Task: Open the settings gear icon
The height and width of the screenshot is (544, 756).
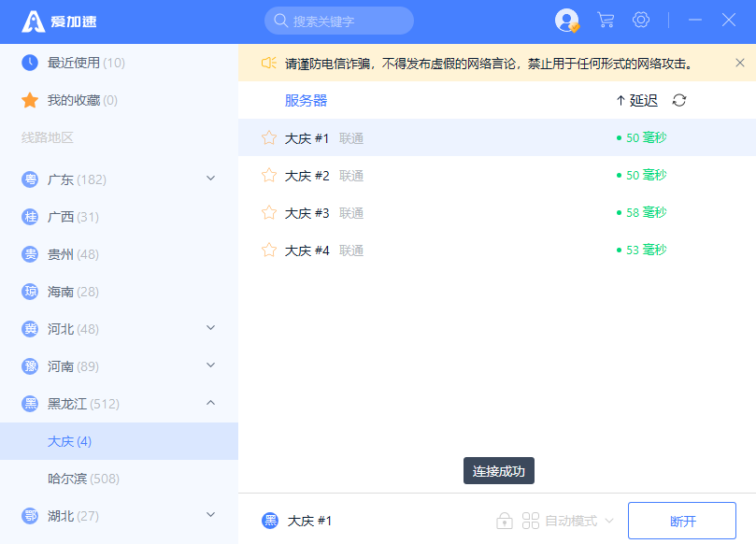Action: pyautogui.click(x=641, y=20)
